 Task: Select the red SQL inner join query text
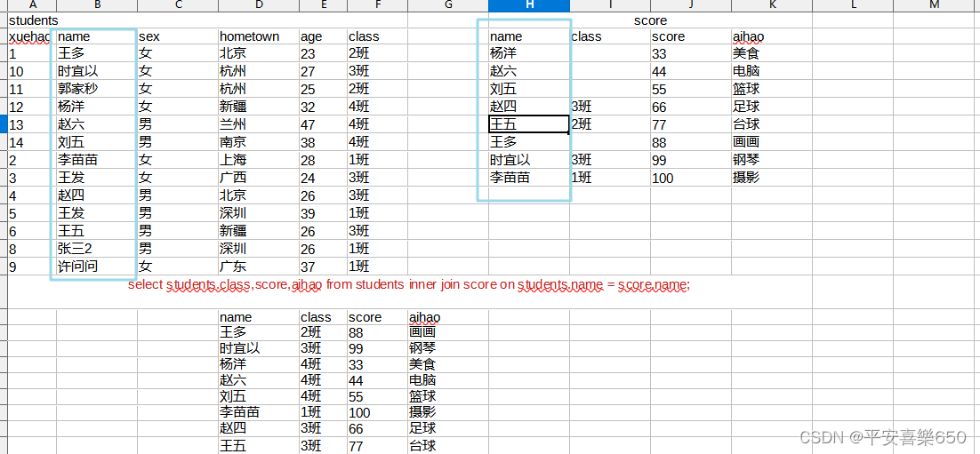click(x=409, y=285)
